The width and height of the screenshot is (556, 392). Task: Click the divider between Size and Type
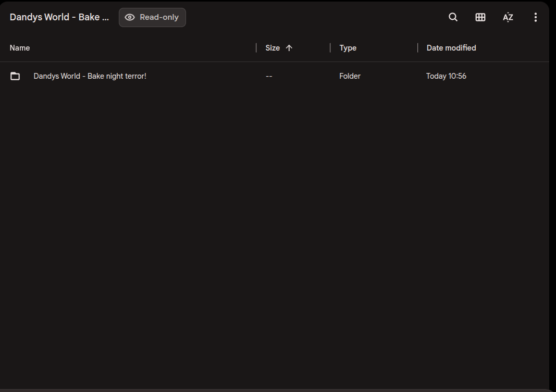tap(330, 48)
